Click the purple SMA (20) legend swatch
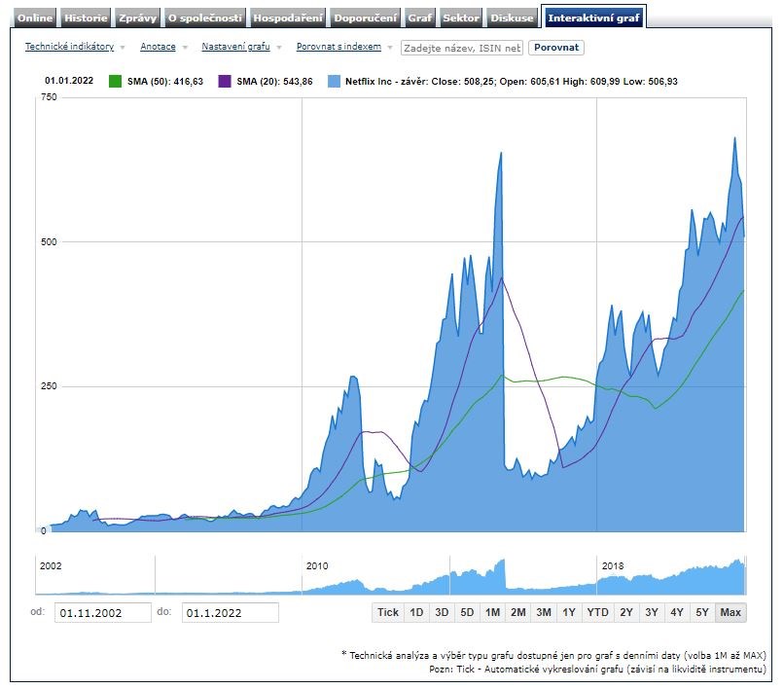The image size is (784, 689). 226,82
